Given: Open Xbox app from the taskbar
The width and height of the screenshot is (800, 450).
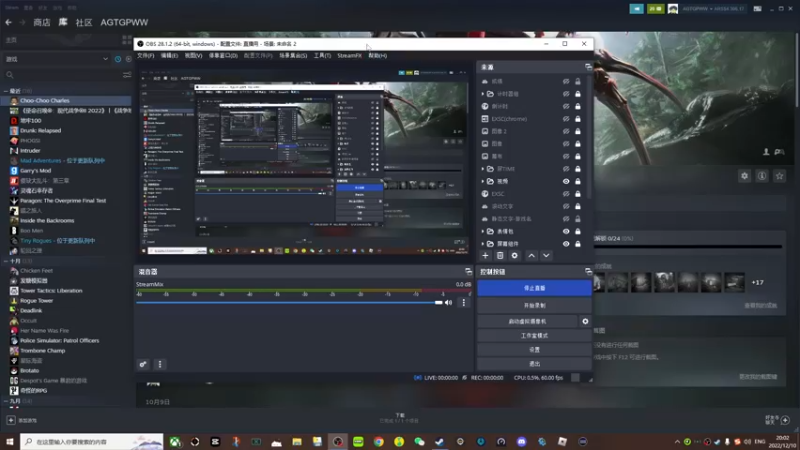Looking at the screenshot, I should point(174,442).
